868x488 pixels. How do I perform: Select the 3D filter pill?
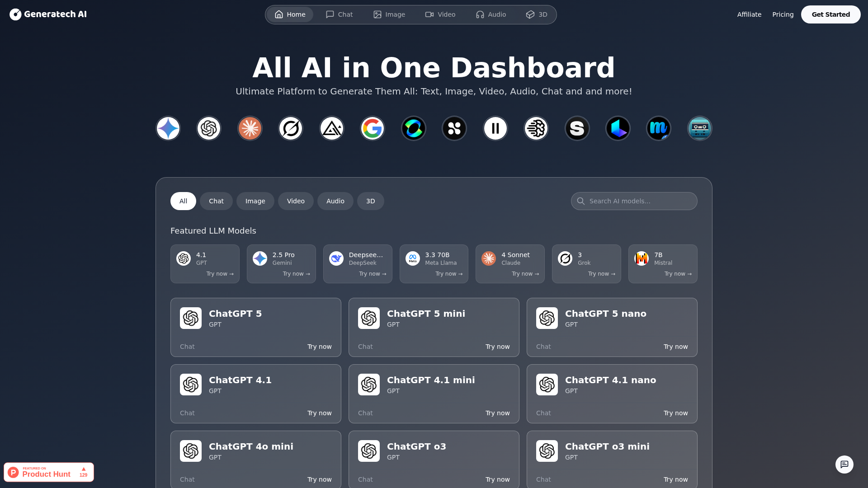(370, 201)
